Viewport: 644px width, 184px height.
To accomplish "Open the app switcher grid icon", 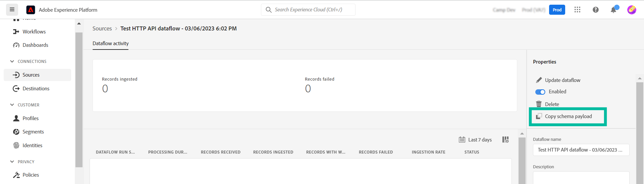I will (x=577, y=10).
